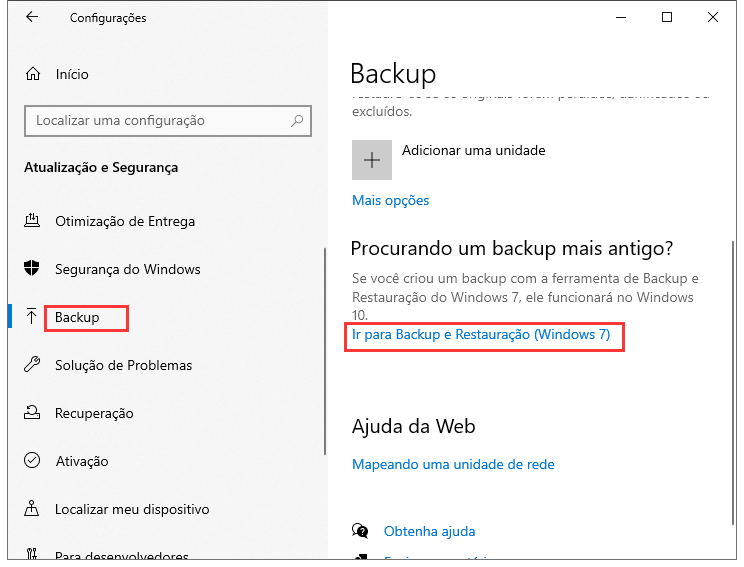744x567 pixels.
Task: Open Mapeando uma unidade de rede link
Action: tap(453, 464)
